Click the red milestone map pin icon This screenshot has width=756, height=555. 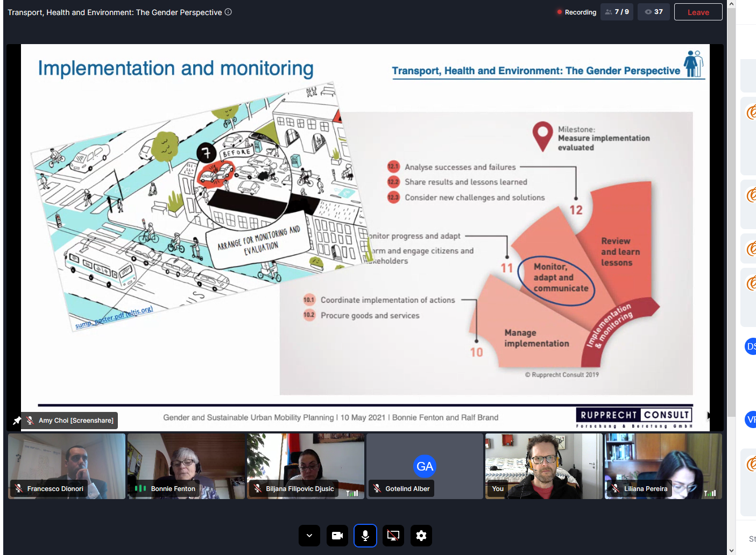(542, 136)
